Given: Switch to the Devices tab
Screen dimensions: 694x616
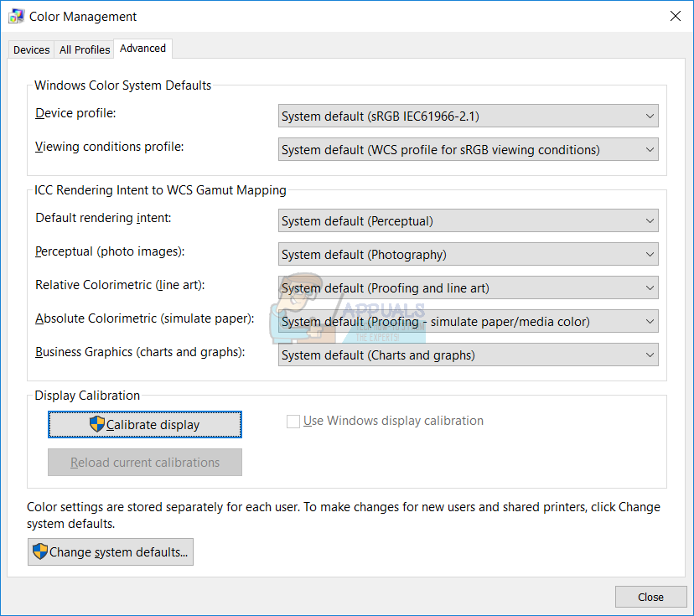Looking at the screenshot, I should coord(31,49).
